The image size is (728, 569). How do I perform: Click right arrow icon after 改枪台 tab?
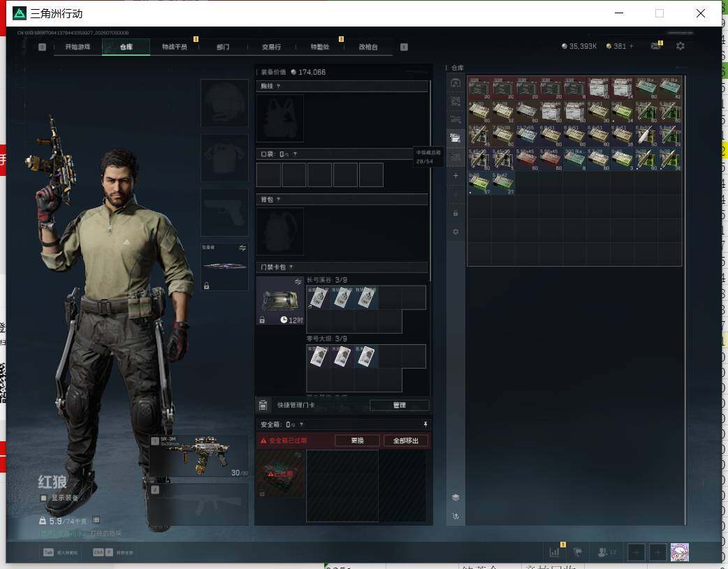click(x=404, y=47)
